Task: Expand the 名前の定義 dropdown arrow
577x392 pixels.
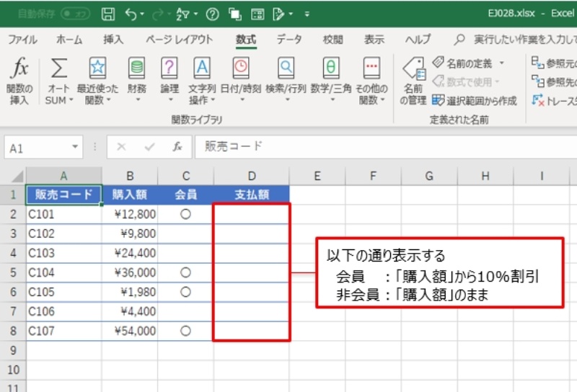Action: pos(502,63)
